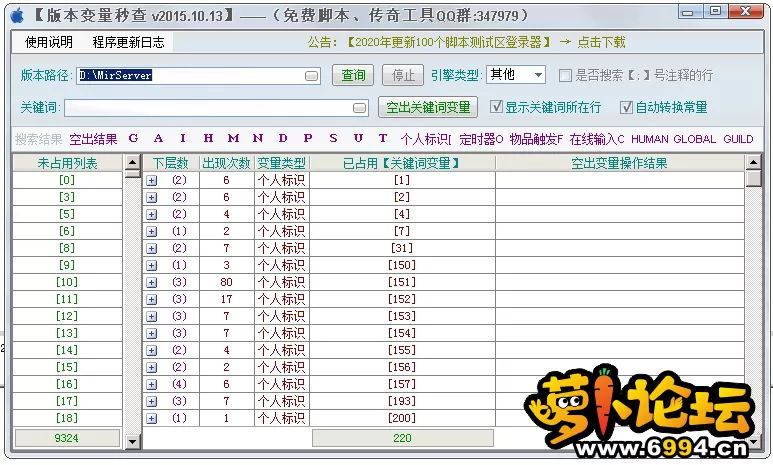The height and width of the screenshot is (465, 773).
Task: Click up arrow of results table scrollbar
Action: tap(753, 162)
